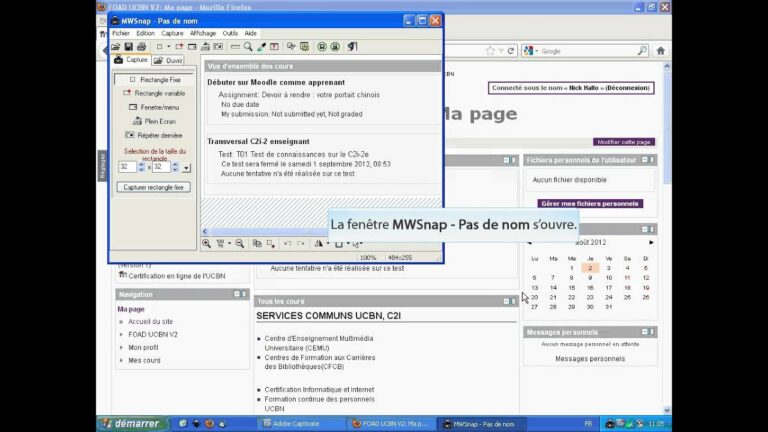Click the Google search magnifier icon
This screenshot has height=432, width=768.
[642, 51]
